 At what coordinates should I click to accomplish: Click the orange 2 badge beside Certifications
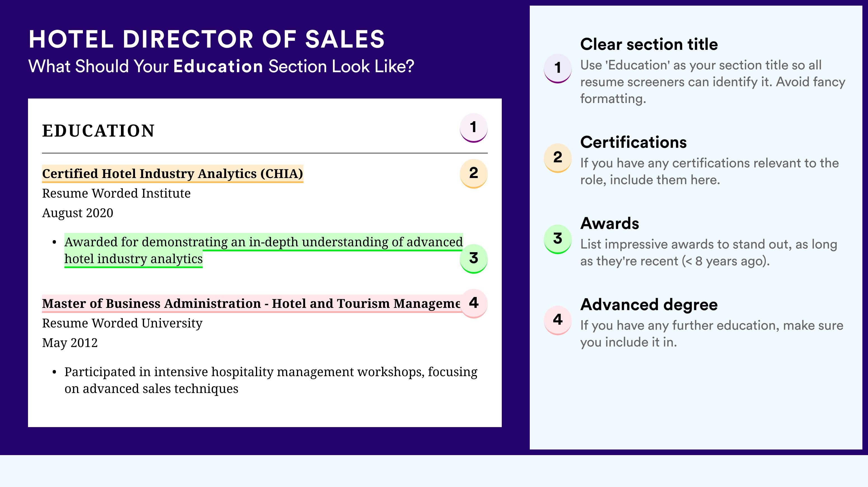[558, 158]
